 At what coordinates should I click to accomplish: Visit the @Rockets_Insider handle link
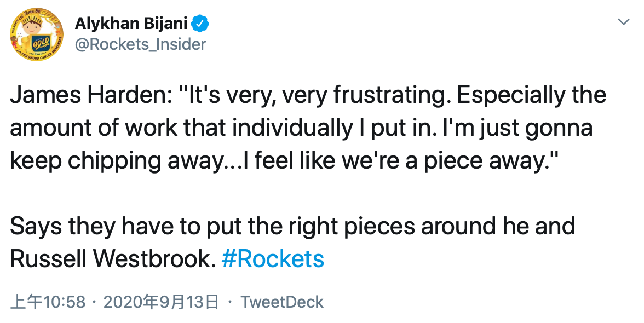point(140,44)
